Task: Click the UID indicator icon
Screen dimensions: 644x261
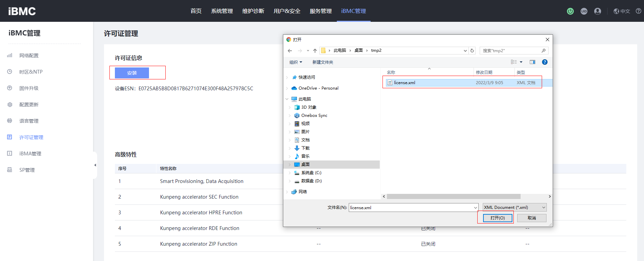Action: click(584, 11)
